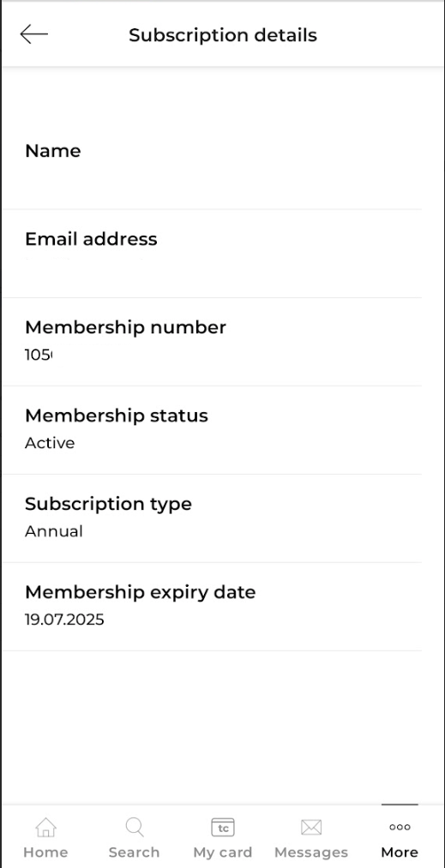Select the Name field row

tap(211, 165)
